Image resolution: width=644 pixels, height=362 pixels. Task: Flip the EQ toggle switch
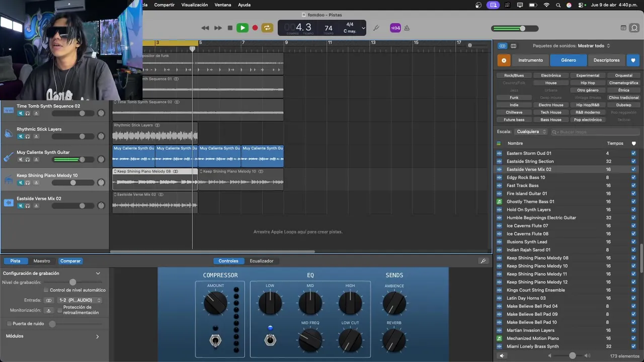(270, 339)
